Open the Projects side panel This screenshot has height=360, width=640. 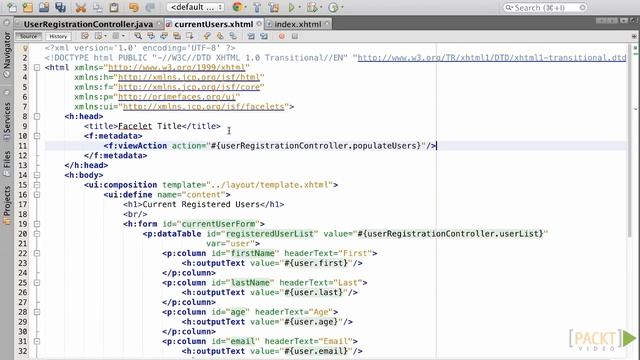7,205
